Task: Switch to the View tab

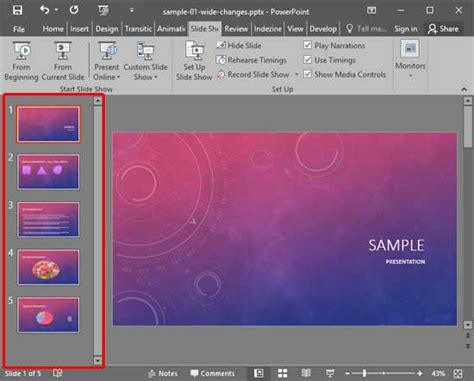Action: coord(295,29)
